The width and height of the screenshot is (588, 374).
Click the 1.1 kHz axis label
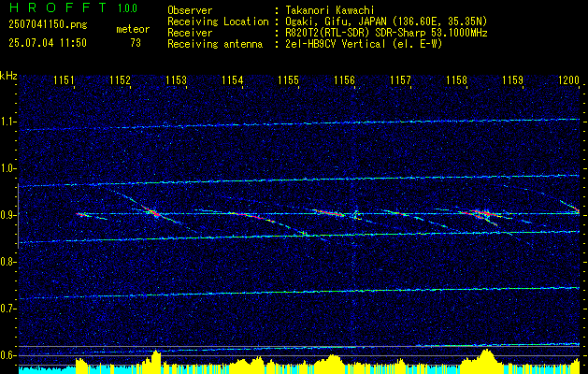pos(7,122)
